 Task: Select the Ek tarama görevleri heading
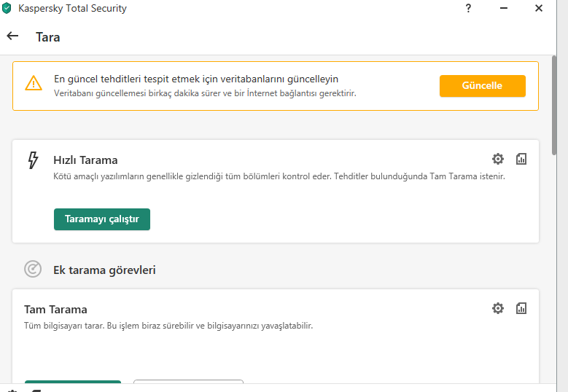tap(104, 270)
